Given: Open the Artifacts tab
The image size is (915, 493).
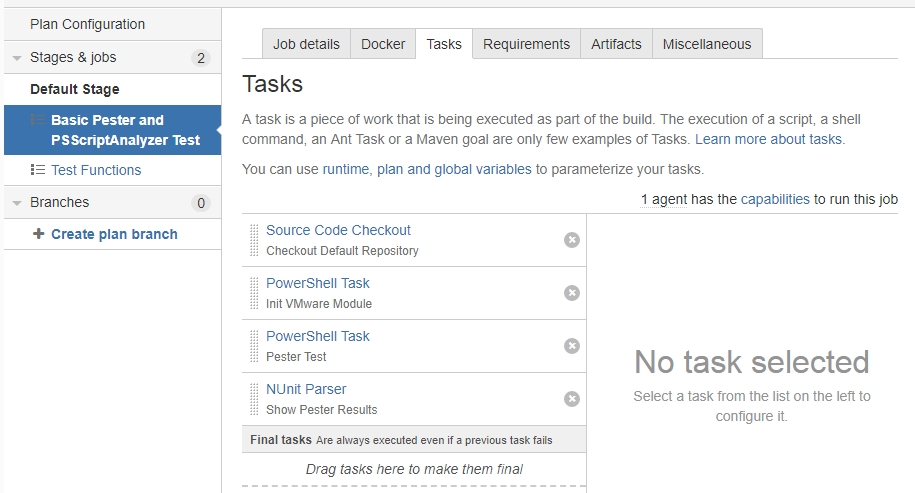Looking at the screenshot, I should 616,44.
